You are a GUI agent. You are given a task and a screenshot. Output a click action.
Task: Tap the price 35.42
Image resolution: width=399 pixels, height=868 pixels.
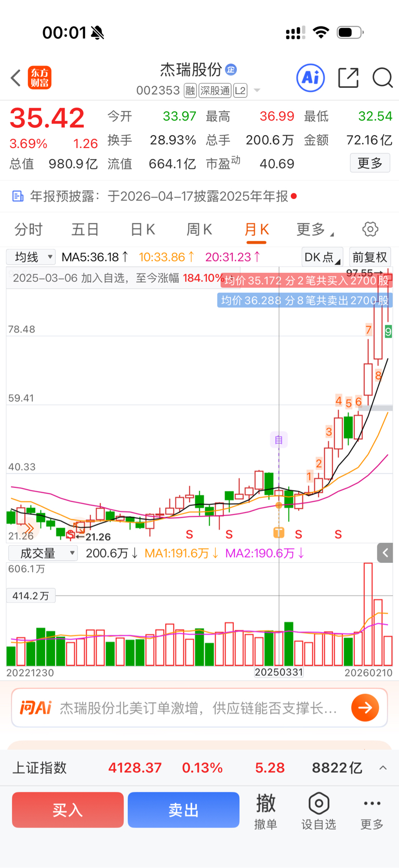pyautogui.click(x=47, y=118)
